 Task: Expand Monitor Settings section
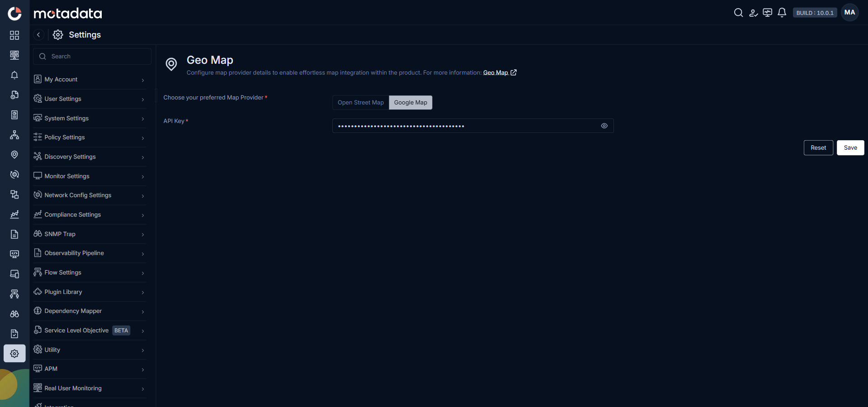(x=90, y=176)
